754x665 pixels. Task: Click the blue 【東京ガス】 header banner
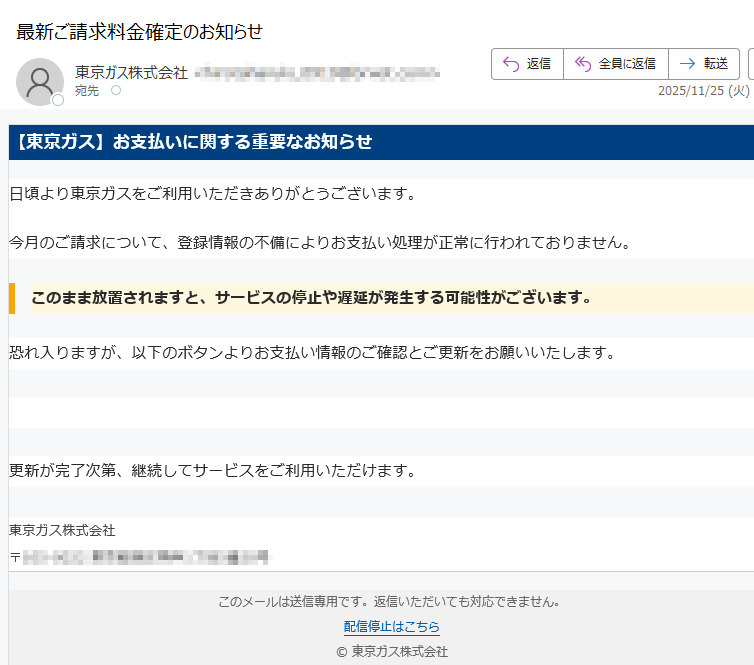[380, 142]
